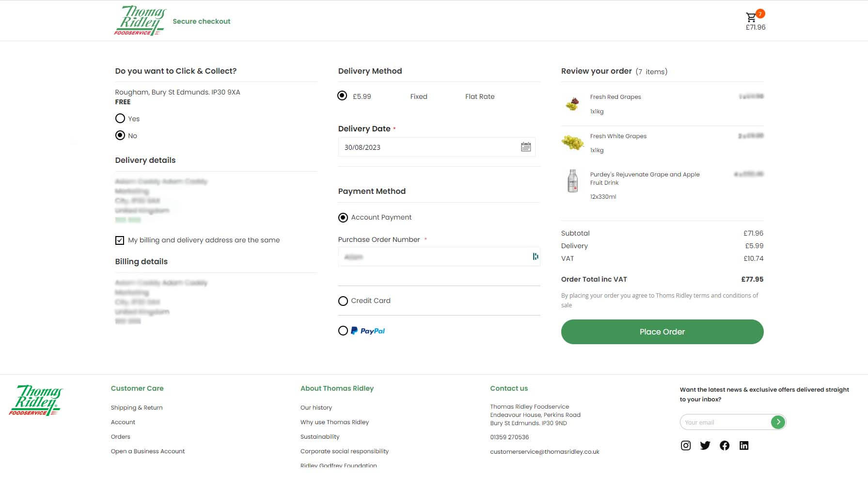Image resolution: width=868 pixels, height=477 pixels.
Task: Click the Fresh Red Grapes thumbnail
Action: (572, 104)
